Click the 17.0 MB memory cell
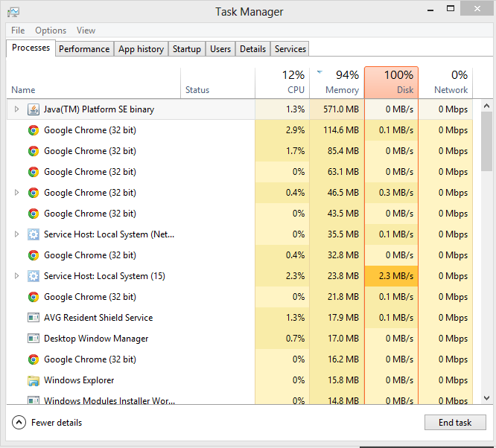The width and height of the screenshot is (496, 448). (337, 339)
